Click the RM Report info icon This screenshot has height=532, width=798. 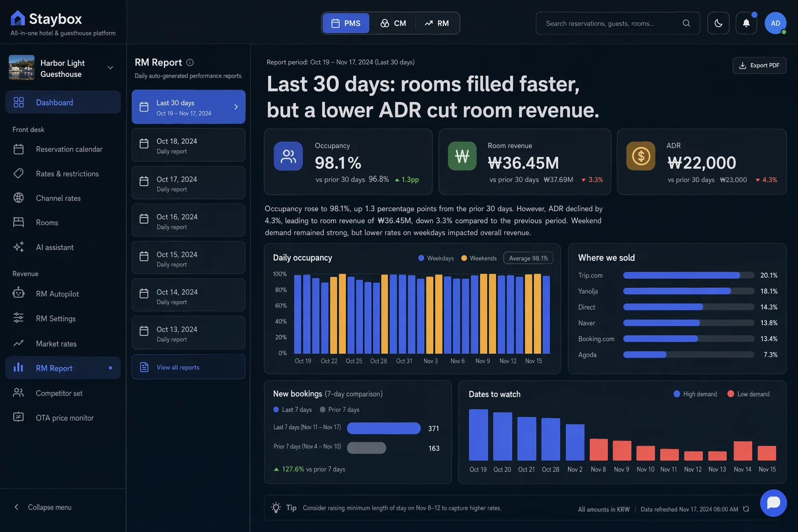point(190,62)
